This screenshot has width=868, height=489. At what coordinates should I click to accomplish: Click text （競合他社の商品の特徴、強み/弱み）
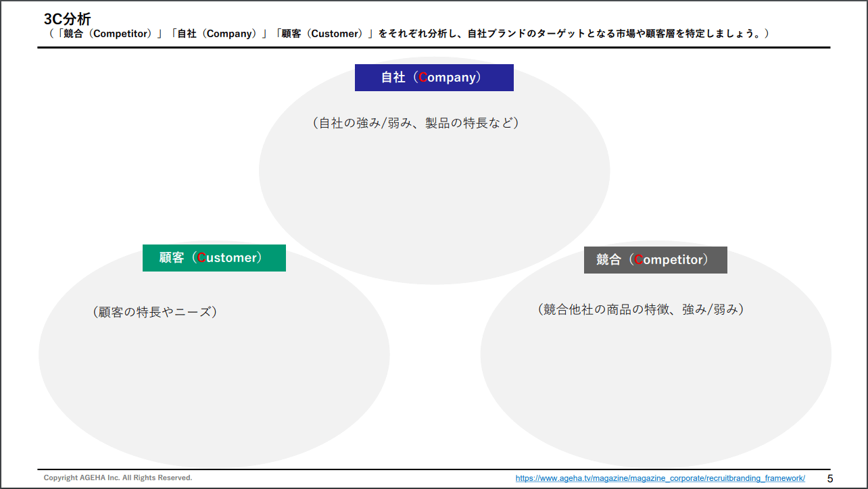coord(642,309)
